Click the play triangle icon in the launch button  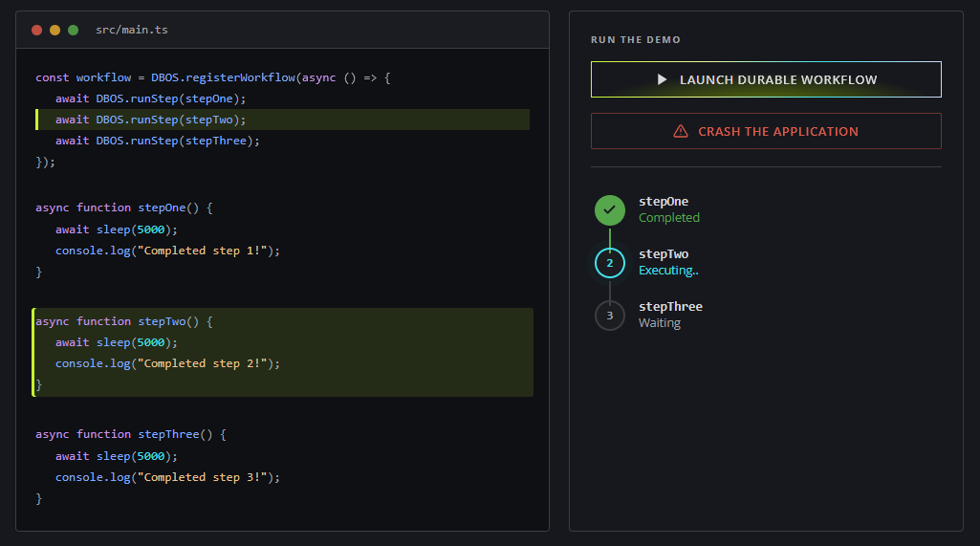click(x=662, y=79)
